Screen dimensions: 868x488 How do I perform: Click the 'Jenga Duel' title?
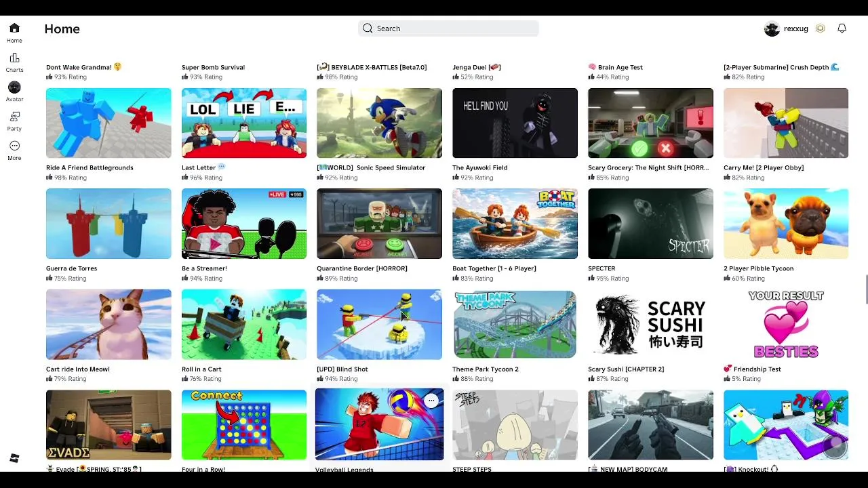(477, 67)
